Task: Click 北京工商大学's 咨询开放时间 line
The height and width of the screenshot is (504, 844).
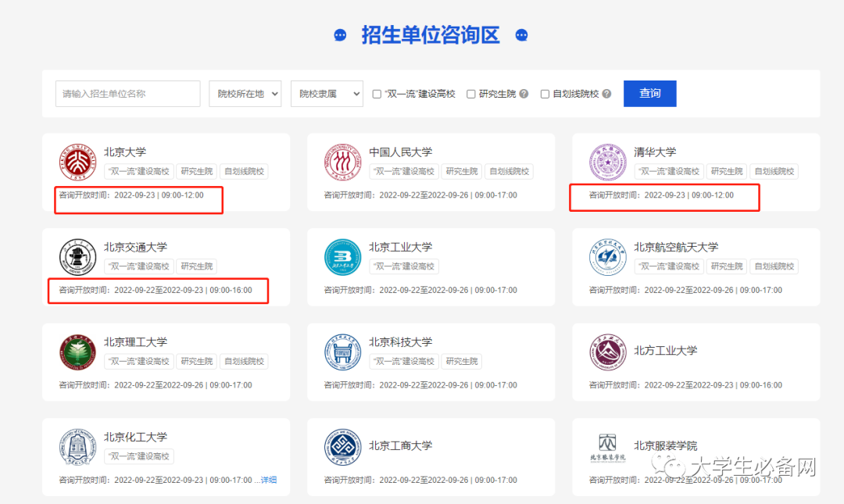Action: [420, 481]
